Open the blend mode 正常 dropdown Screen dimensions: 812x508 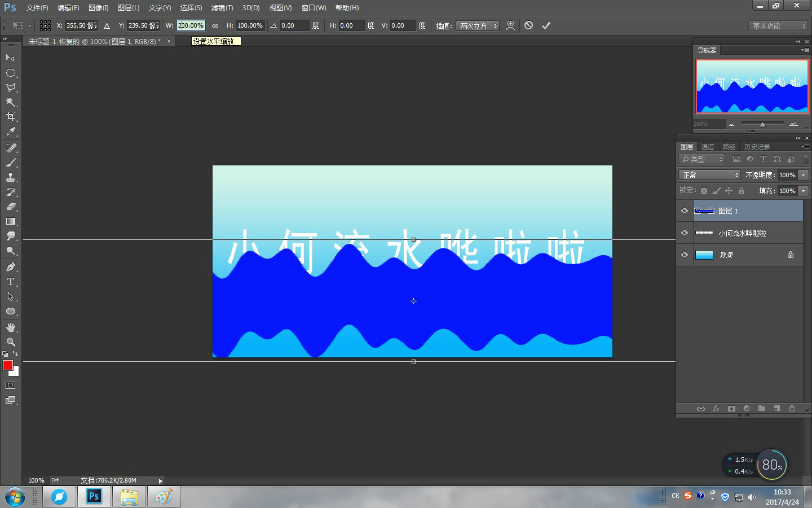tap(709, 175)
